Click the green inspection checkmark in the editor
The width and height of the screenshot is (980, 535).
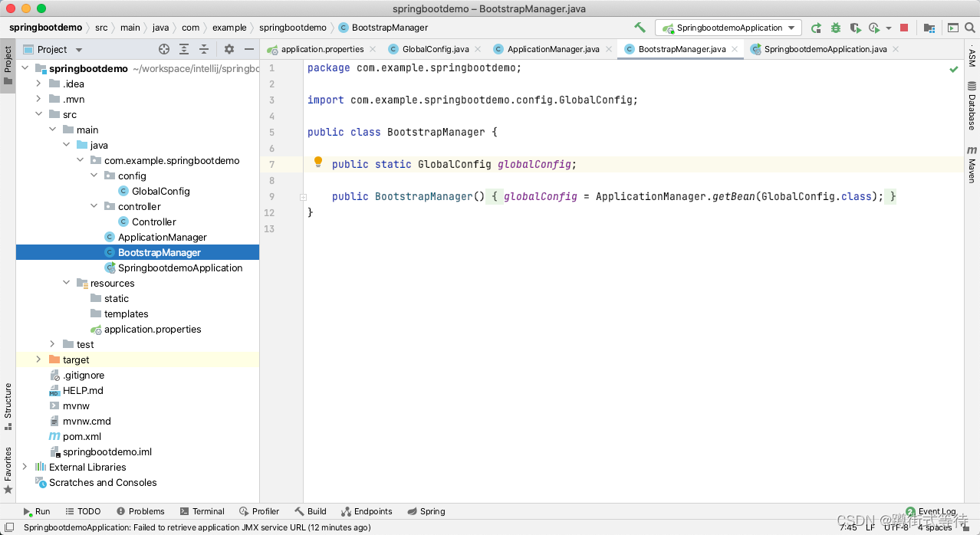954,69
